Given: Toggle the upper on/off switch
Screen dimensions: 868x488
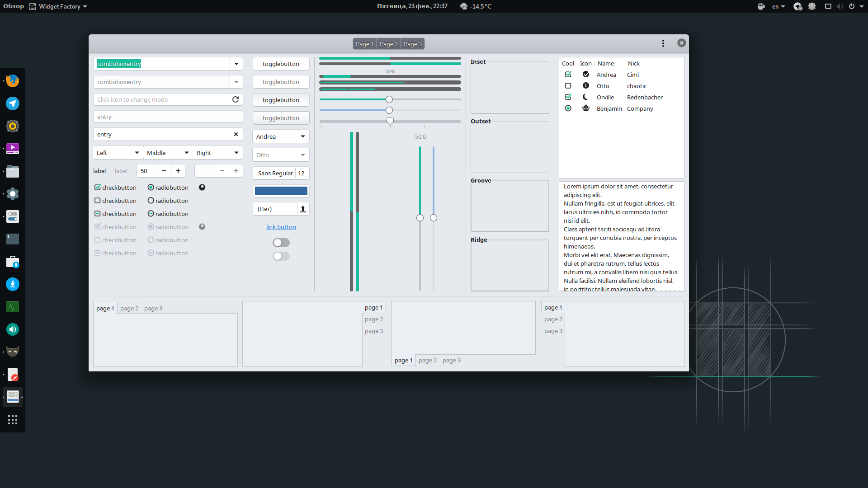Looking at the screenshot, I should coord(281,243).
